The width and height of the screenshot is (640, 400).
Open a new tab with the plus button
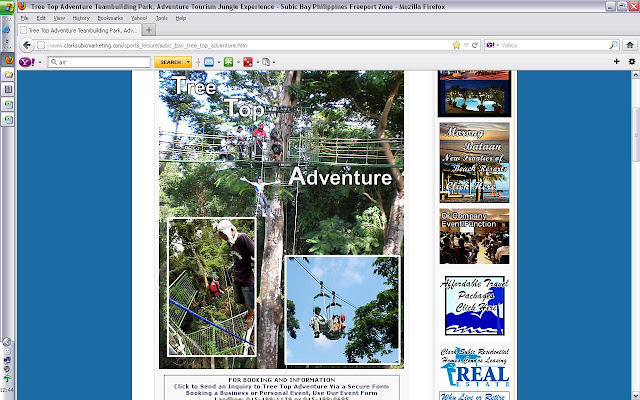[149, 30]
